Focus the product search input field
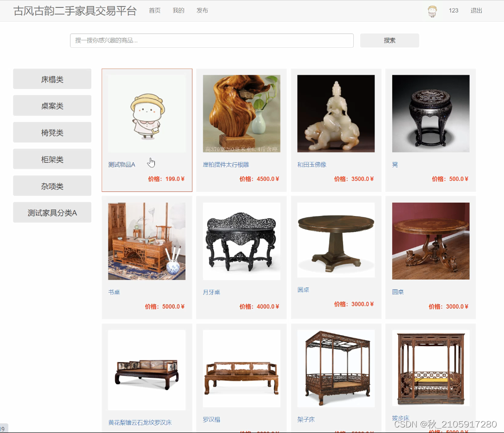 pyautogui.click(x=212, y=40)
